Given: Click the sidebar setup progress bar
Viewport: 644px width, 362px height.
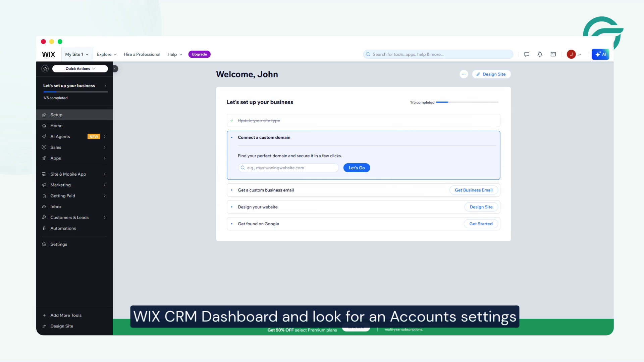Looking at the screenshot, I should (x=75, y=92).
